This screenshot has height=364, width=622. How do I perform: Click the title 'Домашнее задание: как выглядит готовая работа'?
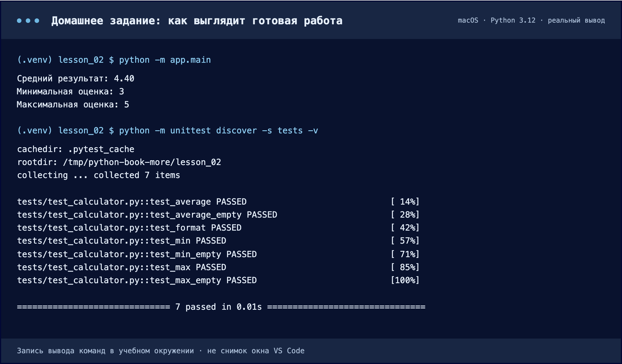click(x=197, y=21)
